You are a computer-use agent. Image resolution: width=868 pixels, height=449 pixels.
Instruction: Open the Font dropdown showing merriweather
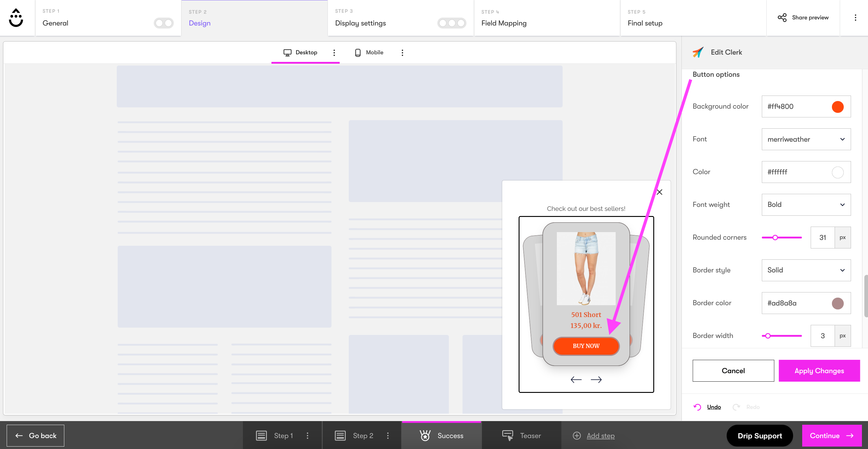coord(806,139)
